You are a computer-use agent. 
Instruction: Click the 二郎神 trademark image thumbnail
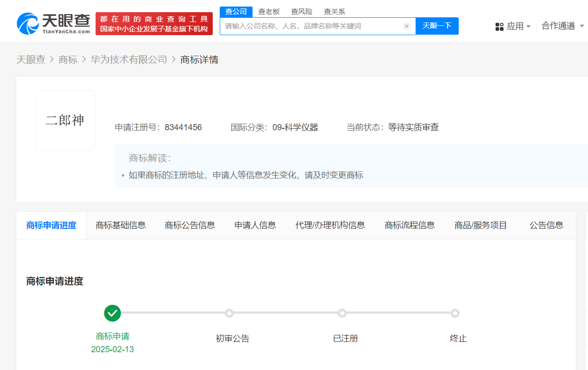point(66,120)
